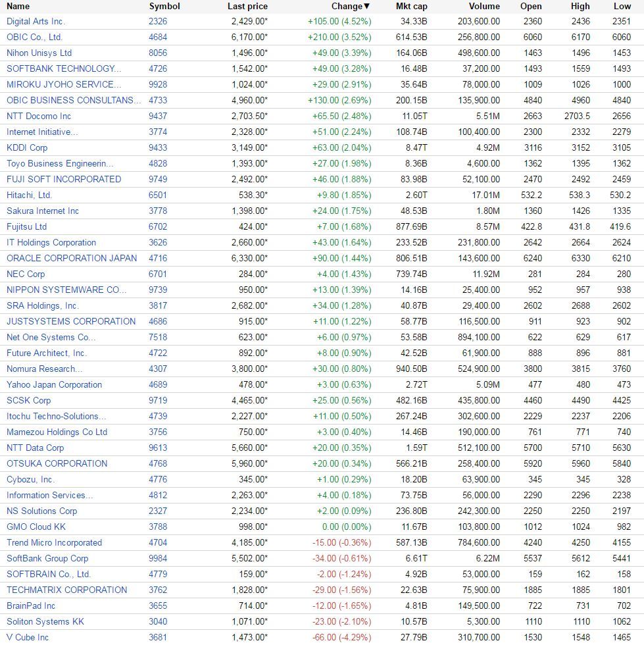This screenshot has width=644, height=645.
Task: Open ORACLE CORPORATION JAPAN link
Action: point(72,258)
